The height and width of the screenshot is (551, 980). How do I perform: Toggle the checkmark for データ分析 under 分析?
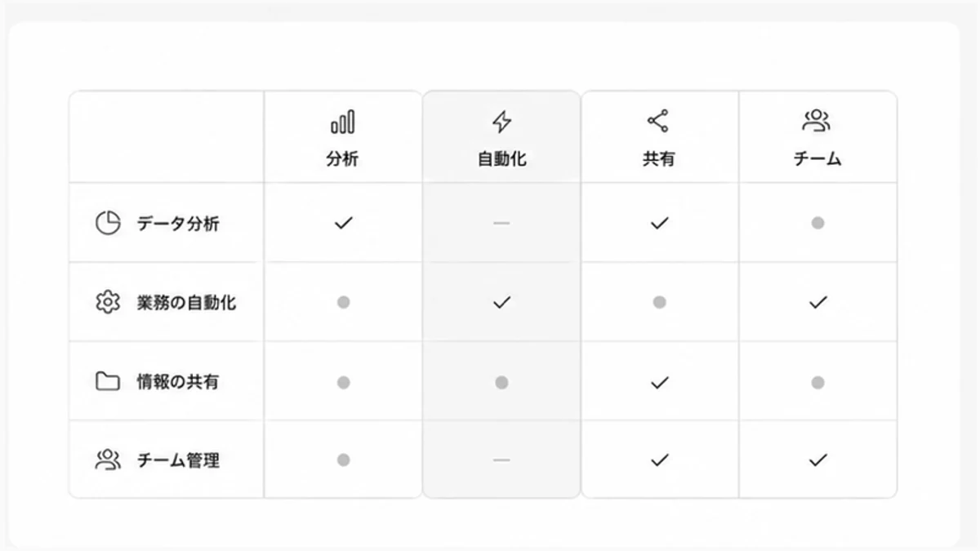[343, 223]
